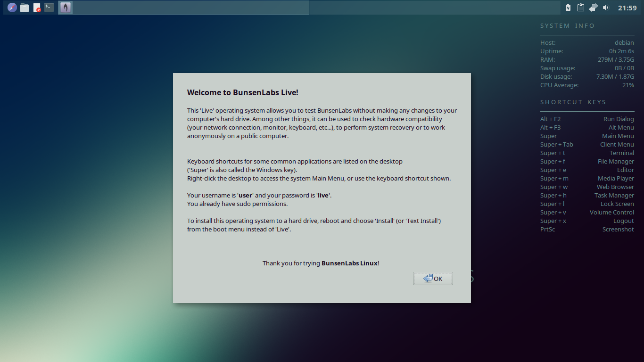Click the bold password 'live' in the dialog
This screenshot has height=362, width=644.
pyautogui.click(x=323, y=195)
